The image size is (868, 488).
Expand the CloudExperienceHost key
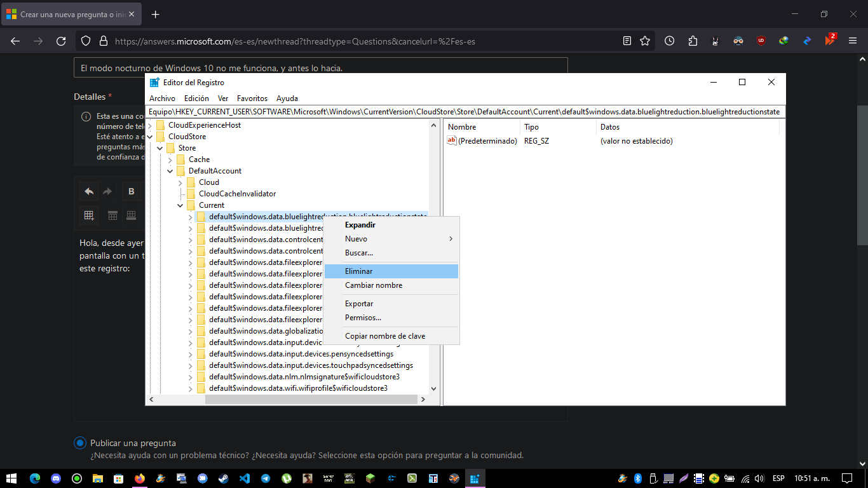click(x=150, y=125)
